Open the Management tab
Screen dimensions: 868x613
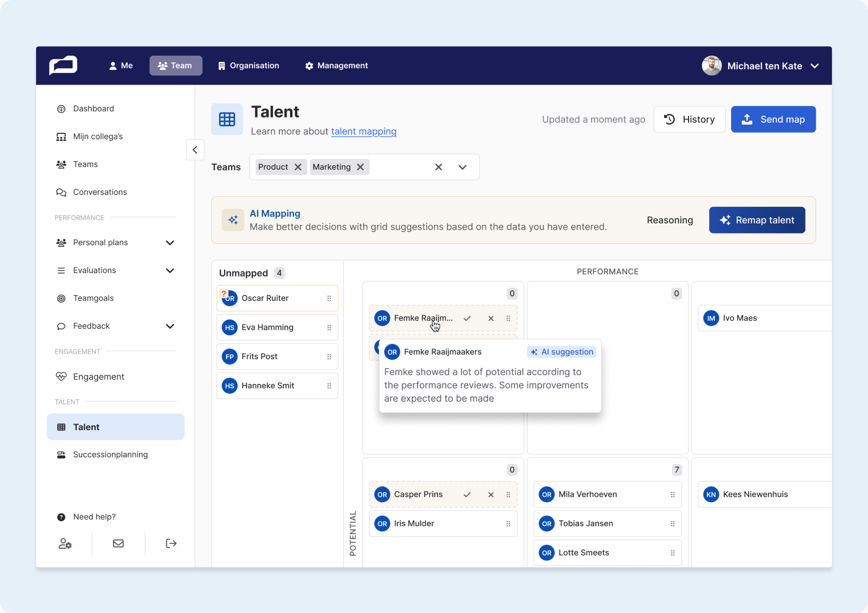337,66
